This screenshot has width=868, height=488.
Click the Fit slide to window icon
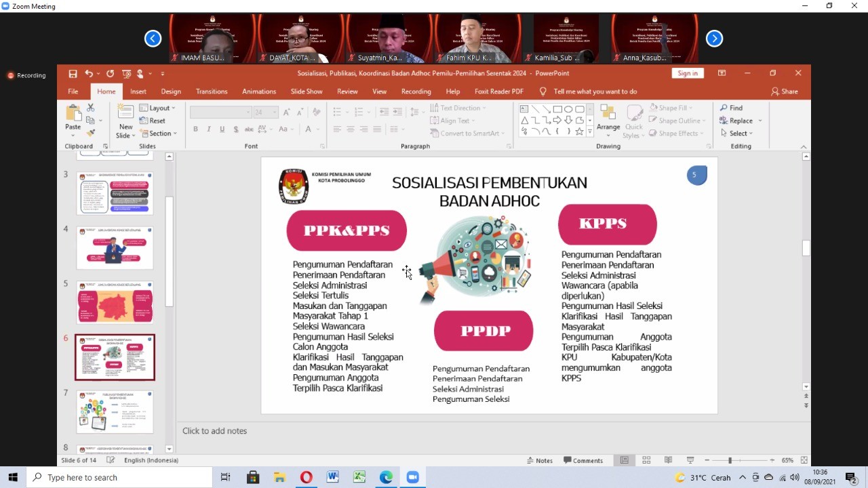pyautogui.click(x=804, y=460)
